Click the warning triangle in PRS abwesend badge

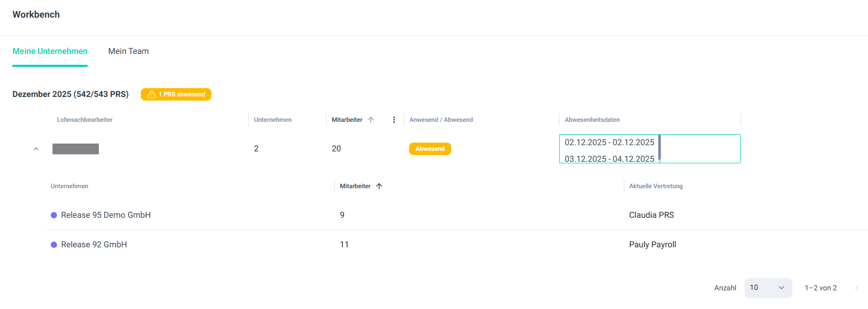coord(152,94)
